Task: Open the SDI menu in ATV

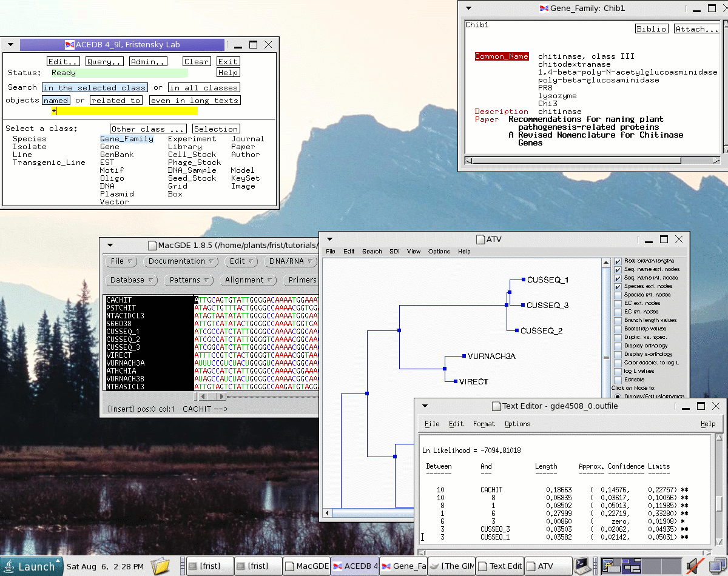Action: [394, 252]
